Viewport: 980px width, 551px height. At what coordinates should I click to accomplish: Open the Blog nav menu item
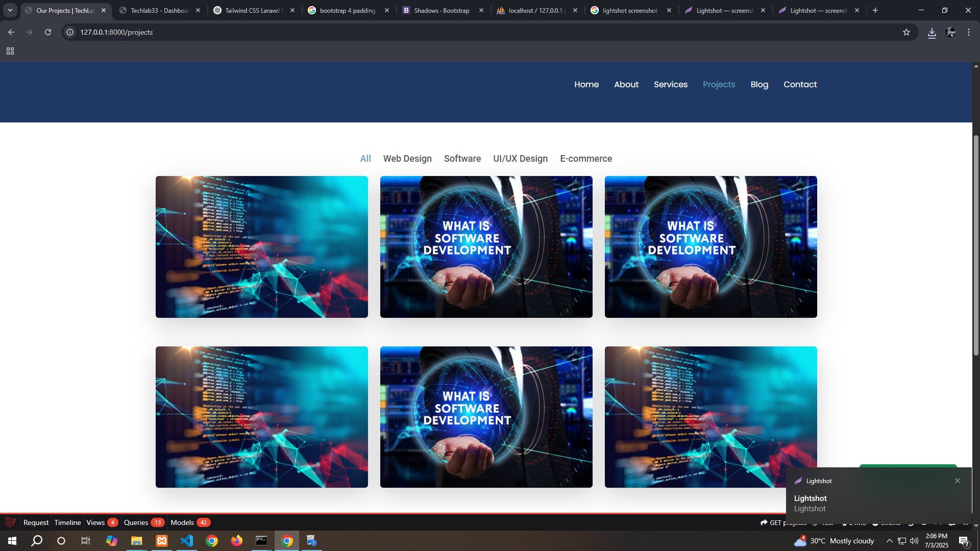tap(759, 85)
